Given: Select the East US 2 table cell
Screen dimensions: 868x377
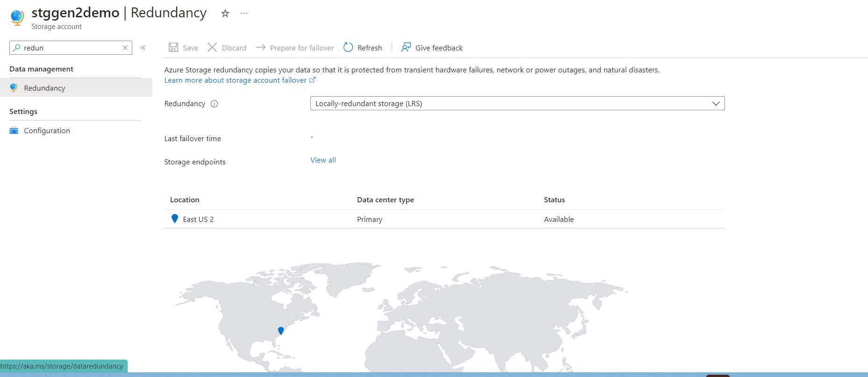Looking at the screenshot, I should [x=198, y=219].
